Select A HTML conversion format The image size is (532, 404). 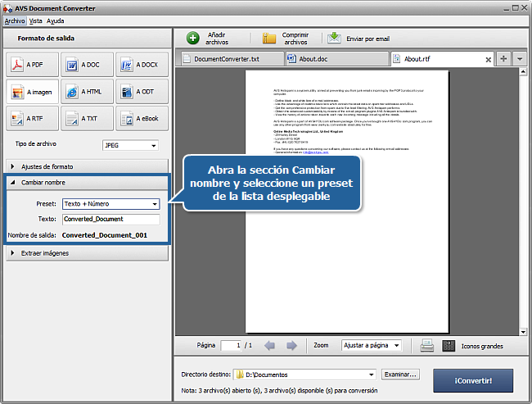(88, 92)
